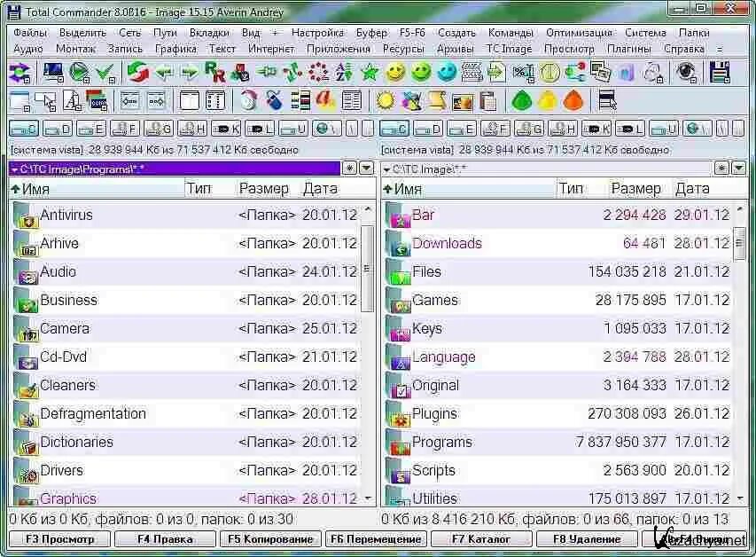Viewport: 756px width, 557px height.
Task: Click the yellow smiley face icon
Action: 395,73
